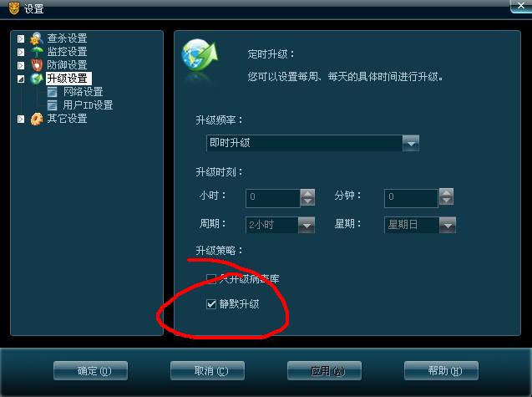The height and width of the screenshot is (397, 532).
Task: Select the 网络设置 page icon
Action: [x=52, y=92]
